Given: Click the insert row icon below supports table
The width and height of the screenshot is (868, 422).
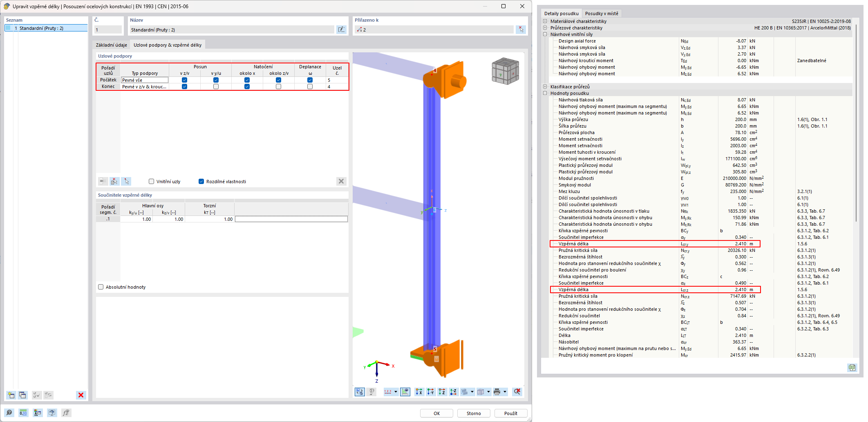Looking at the screenshot, I should point(103,181).
